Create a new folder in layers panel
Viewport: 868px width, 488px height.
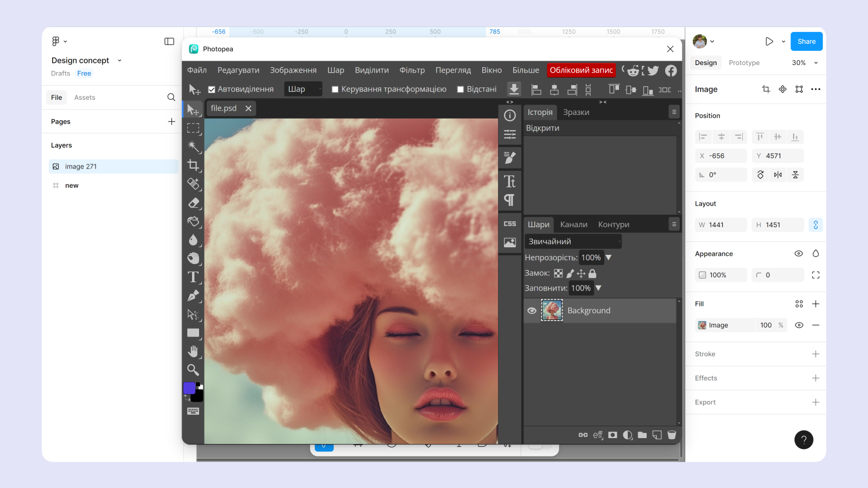[x=642, y=435]
